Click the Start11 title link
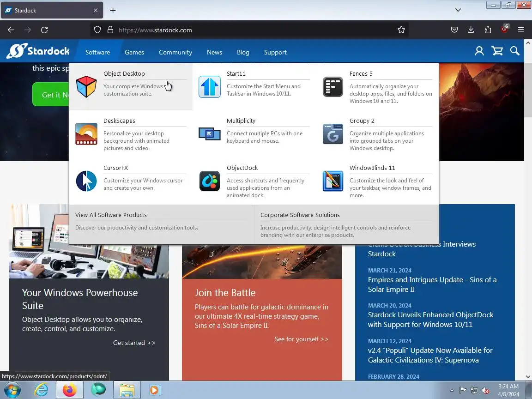This screenshot has height=399, width=532. coord(236,73)
